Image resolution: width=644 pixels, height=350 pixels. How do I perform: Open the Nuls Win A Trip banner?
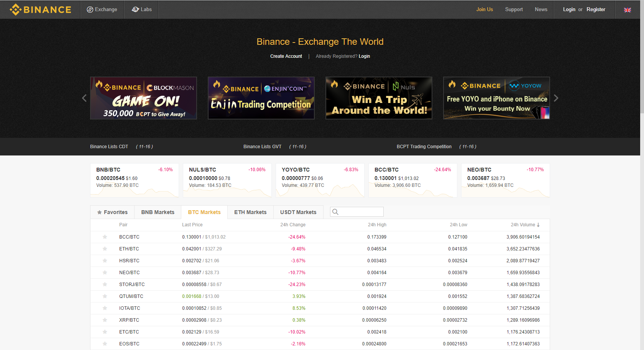coord(379,98)
